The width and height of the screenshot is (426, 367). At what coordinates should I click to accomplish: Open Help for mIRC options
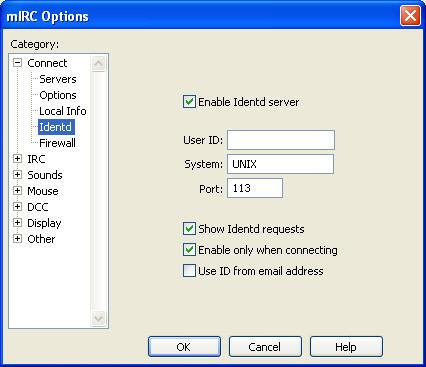coord(346,347)
